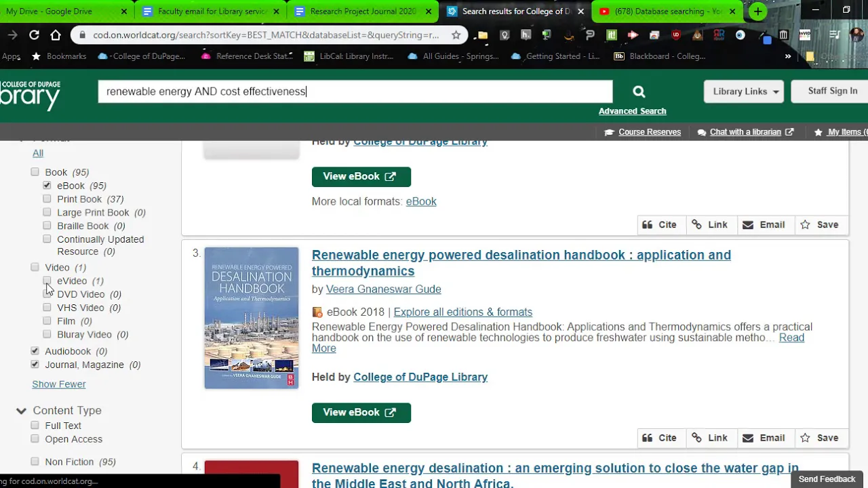Click Explore all editions & formats
This screenshot has height=488, width=868.
click(462, 312)
